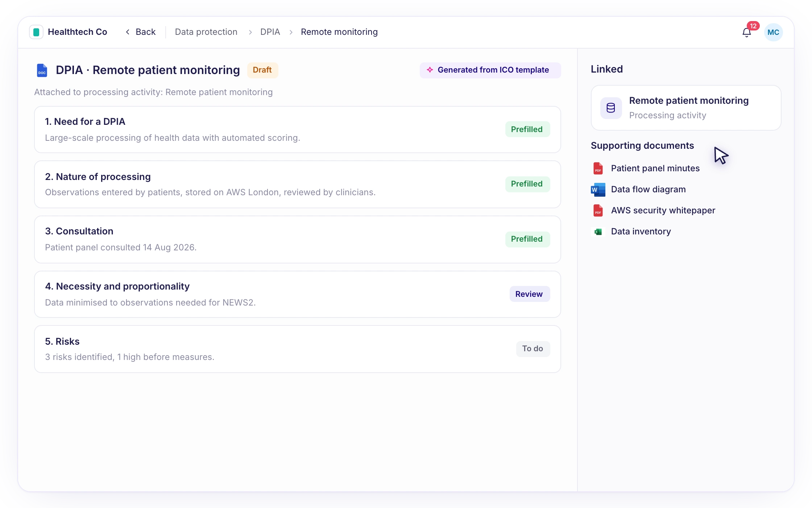Screen dimensions: 812x508
Task: Open Data inventory spreadsheet
Action: pos(641,232)
